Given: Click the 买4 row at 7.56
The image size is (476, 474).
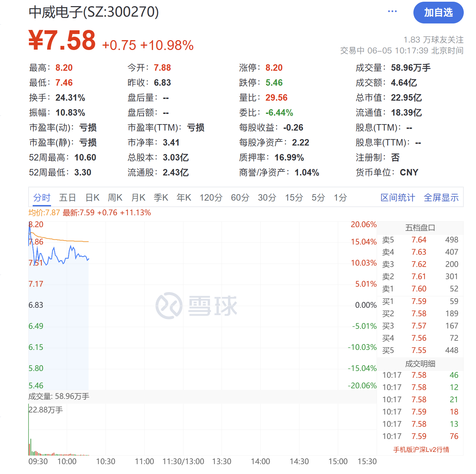Looking at the screenshot, I should [x=420, y=338].
